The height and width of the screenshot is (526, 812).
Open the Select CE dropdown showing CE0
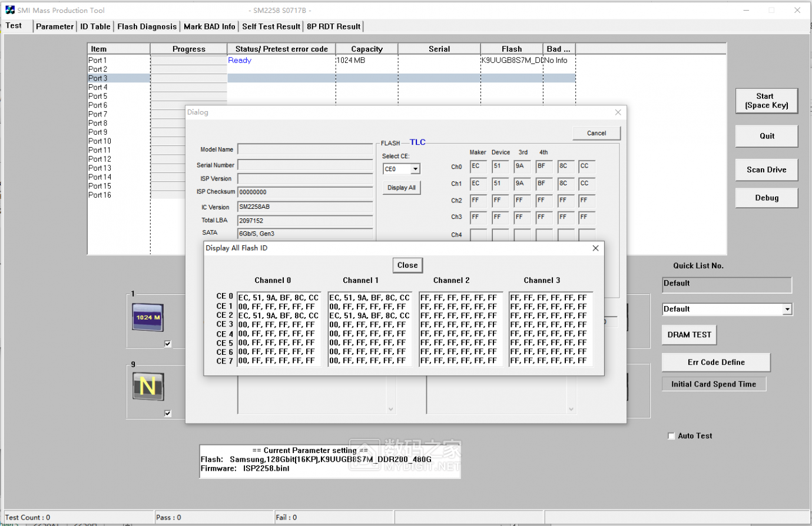[415, 169]
